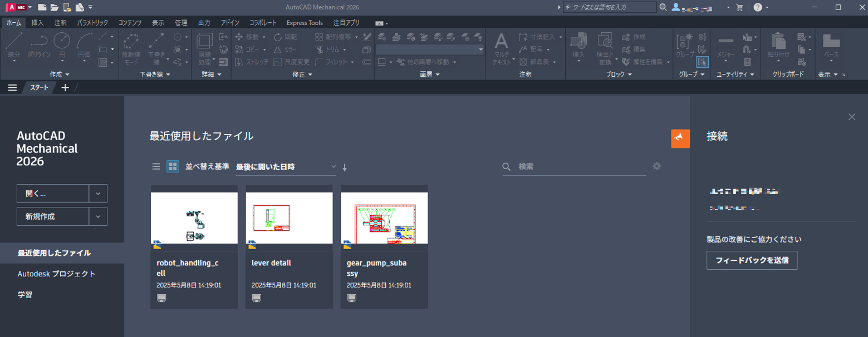
Task: Open the AutoCAD application menu button
Action: (x=18, y=7)
